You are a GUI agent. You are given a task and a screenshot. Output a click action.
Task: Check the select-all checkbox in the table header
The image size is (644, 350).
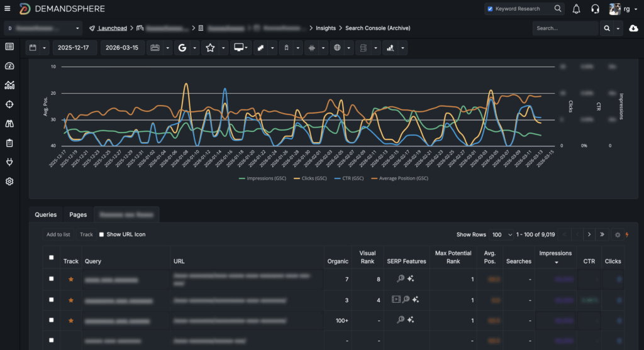pyautogui.click(x=52, y=257)
